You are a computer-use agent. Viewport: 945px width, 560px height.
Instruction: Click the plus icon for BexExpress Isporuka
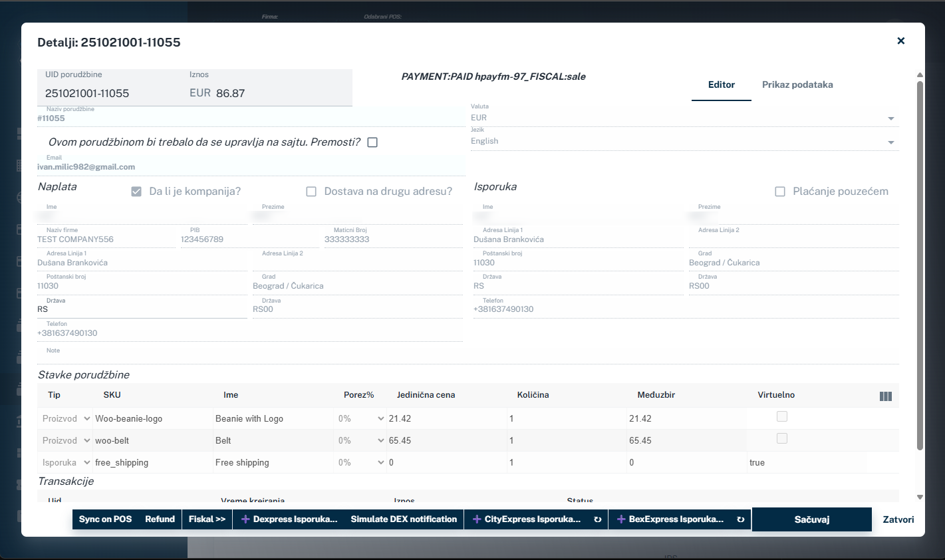click(x=621, y=519)
